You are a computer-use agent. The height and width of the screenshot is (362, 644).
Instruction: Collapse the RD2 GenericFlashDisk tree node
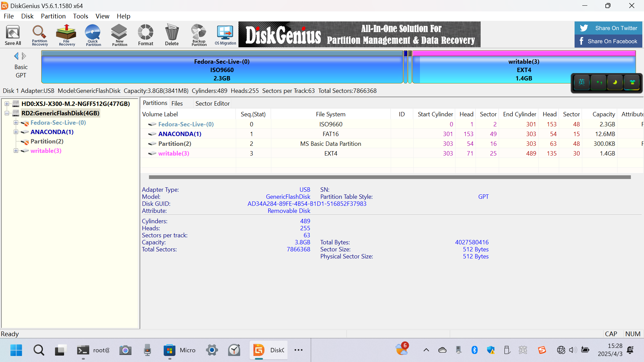point(7,113)
